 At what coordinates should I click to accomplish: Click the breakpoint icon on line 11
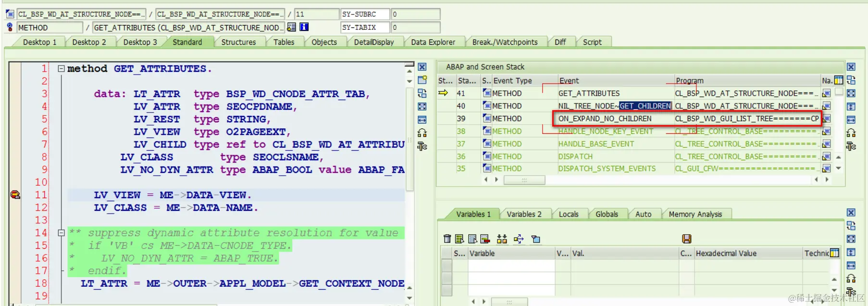click(15, 194)
